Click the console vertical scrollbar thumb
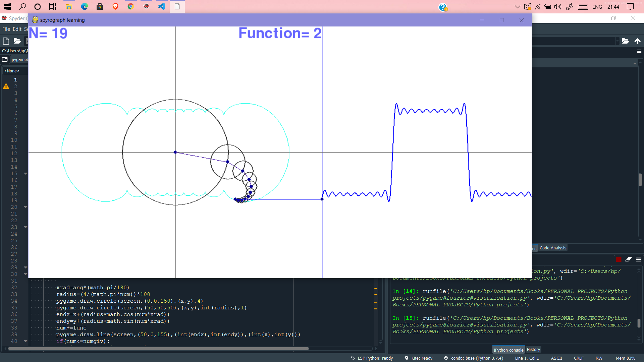Screen dimensions: 644x362 click(x=639, y=323)
